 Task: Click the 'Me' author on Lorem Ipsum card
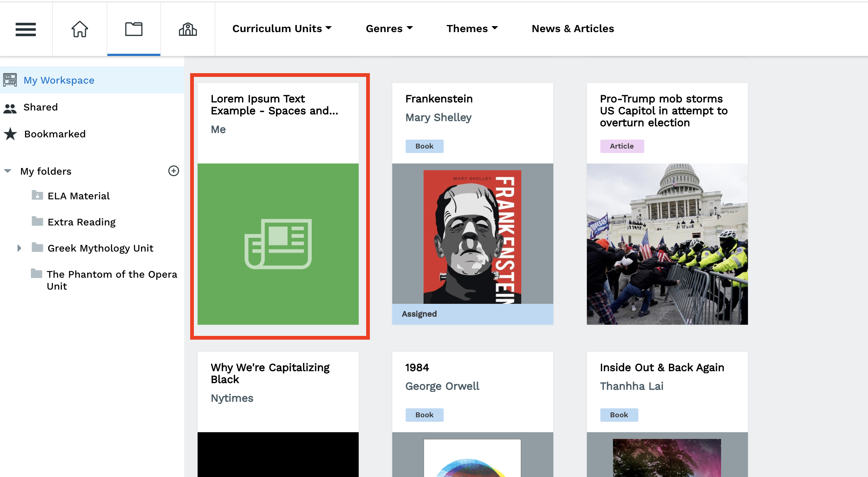pos(218,130)
